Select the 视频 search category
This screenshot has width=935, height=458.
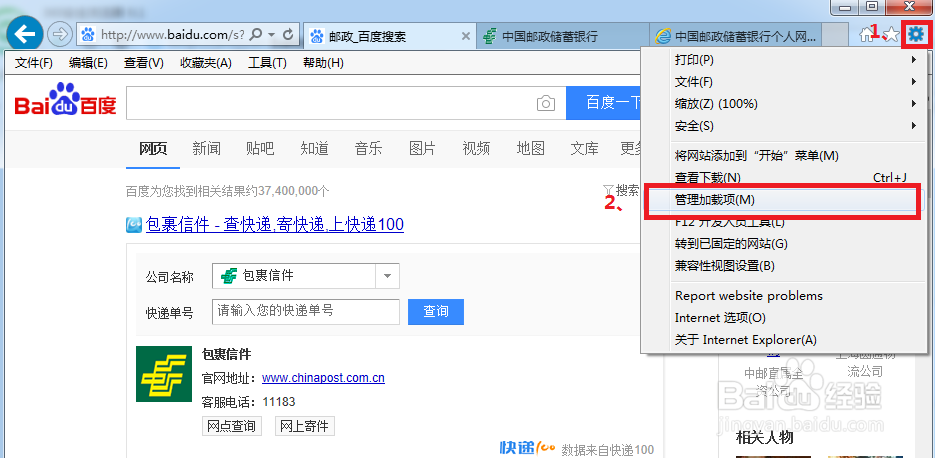coord(476,148)
